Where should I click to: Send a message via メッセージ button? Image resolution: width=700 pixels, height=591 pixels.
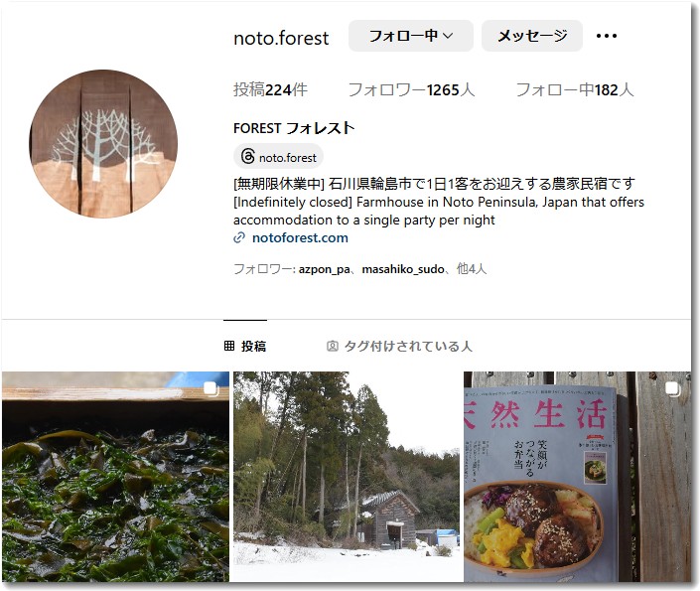tap(531, 36)
